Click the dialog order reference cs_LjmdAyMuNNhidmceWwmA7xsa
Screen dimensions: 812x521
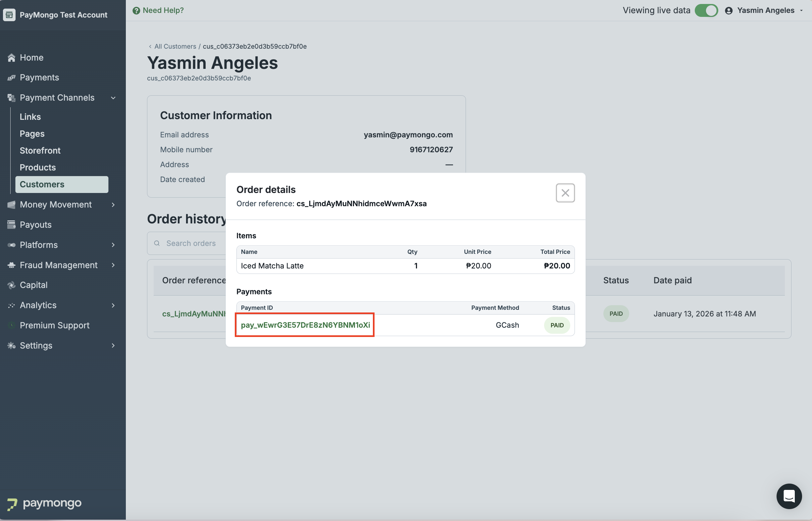(x=362, y=204)
